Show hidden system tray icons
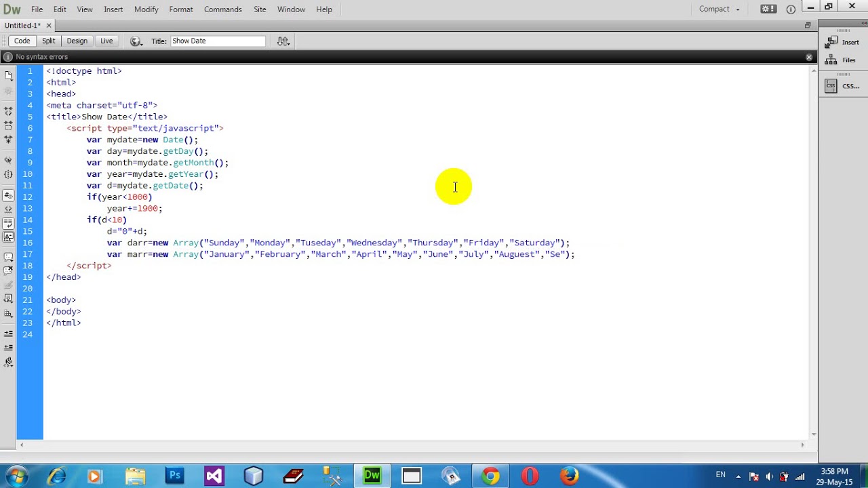The height and width of the screenshot is (488, 868). [x=738, y=476]
